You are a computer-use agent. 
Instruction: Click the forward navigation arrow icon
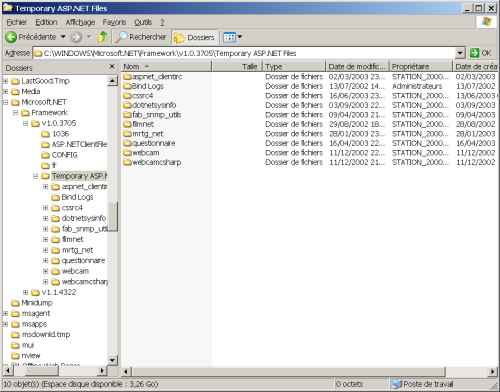(76, 37)
